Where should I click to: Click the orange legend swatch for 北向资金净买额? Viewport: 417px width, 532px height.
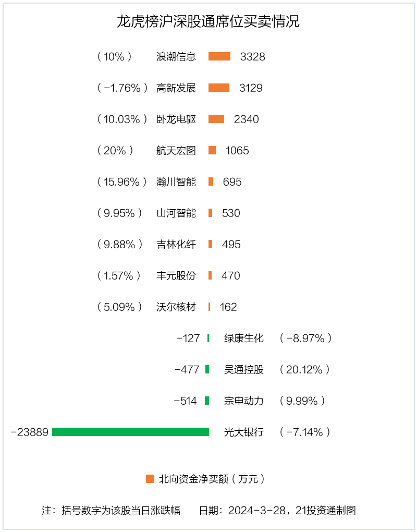pos(150,479)
